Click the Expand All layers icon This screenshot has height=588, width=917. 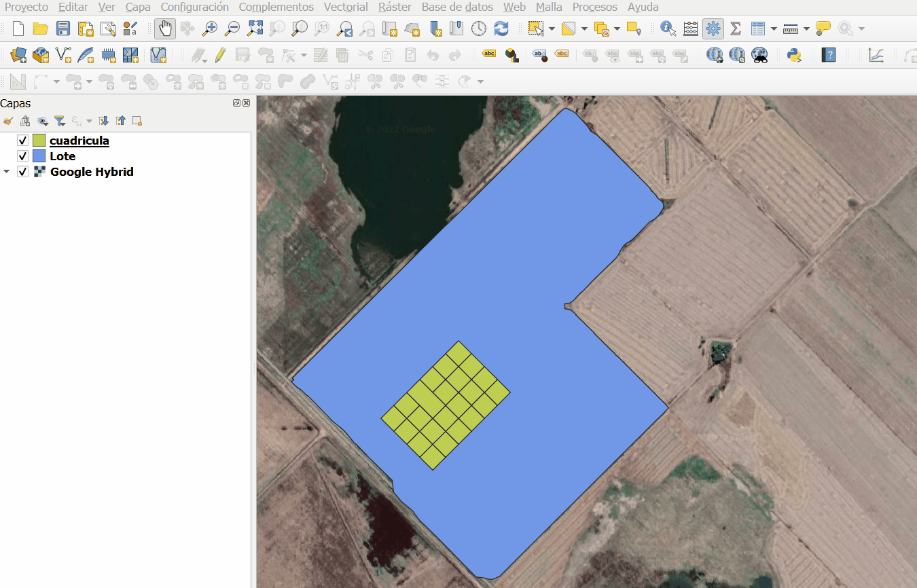[x=103, y=121]
